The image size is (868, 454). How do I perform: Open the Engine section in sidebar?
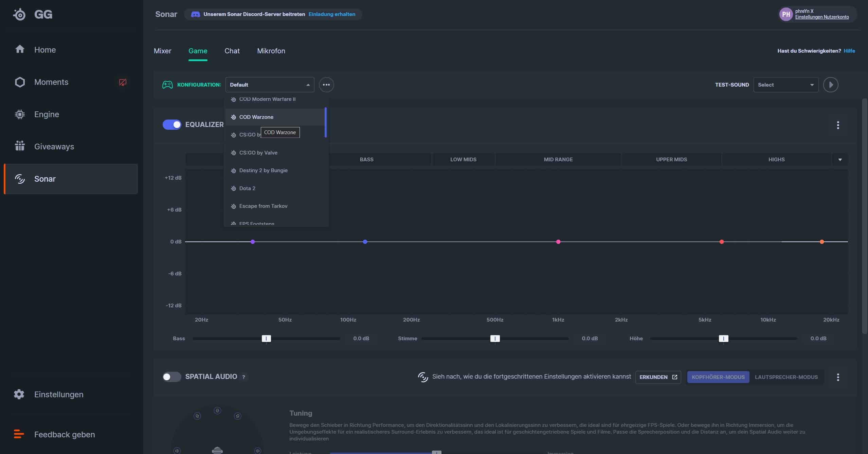(47, 114)
